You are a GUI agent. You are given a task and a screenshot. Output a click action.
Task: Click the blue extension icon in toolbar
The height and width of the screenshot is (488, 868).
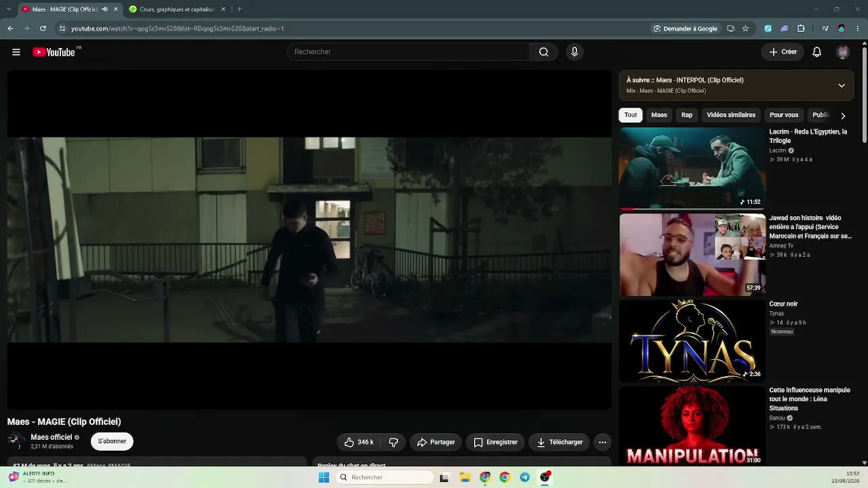coord(768,28)
